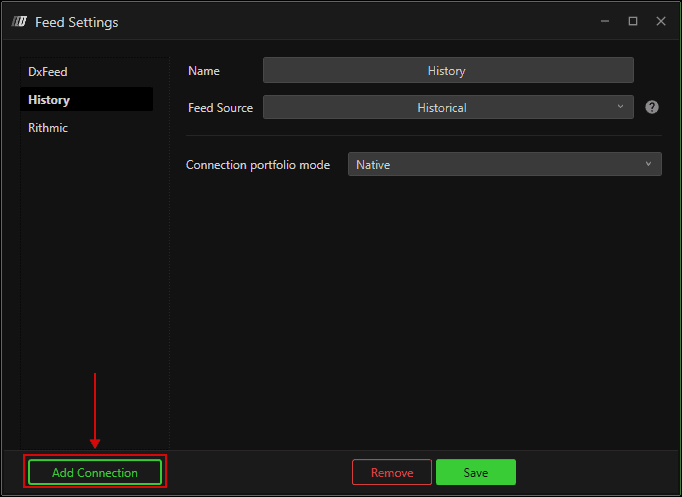
Task: Click the Add Connection button
Action: tap(95, 472)
